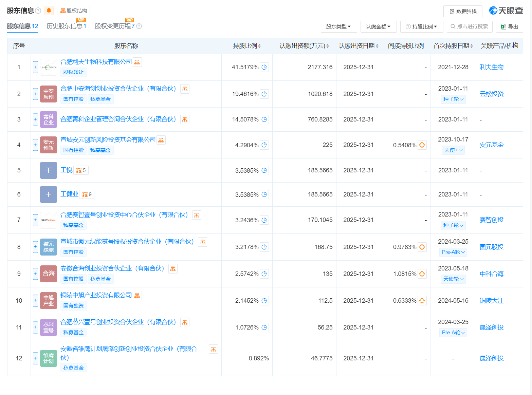The height and width of the screenshot is (395, 532).
Task: Click indirect holding icon beside 0.6333%
Action: click(x=422, y=301)
